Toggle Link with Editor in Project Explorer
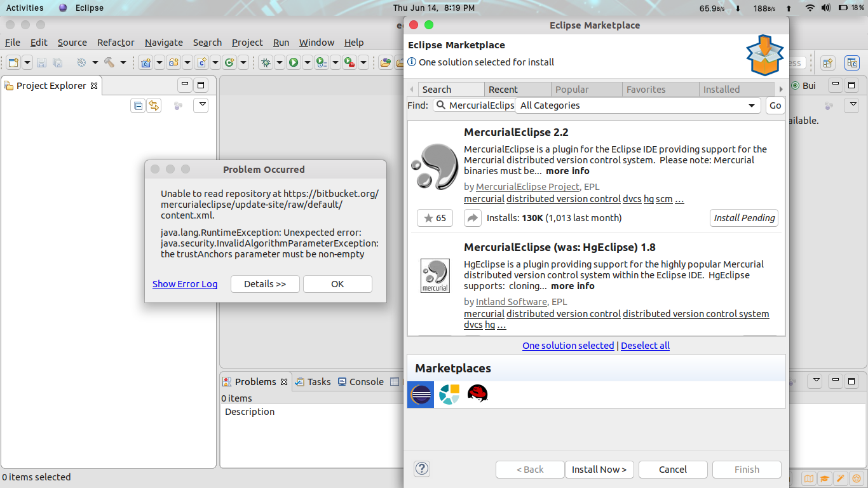Viewport: 868px width, 488px height. point(153,106)
